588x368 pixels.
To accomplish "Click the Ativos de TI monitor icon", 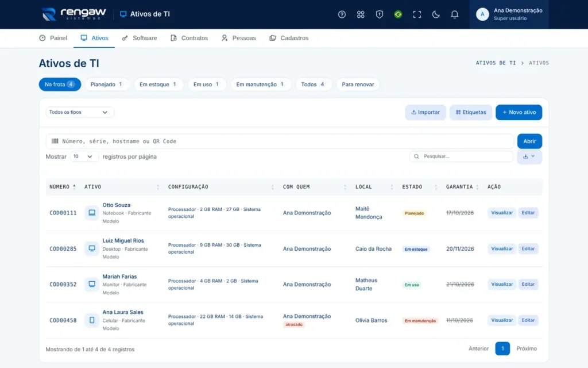I will 123,14.
